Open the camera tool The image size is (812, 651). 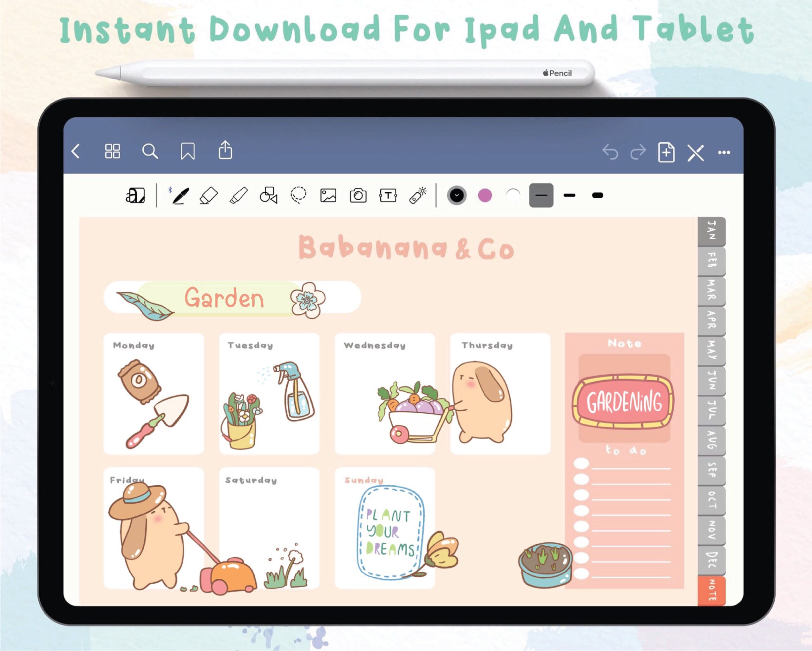[x=358, y=195]
